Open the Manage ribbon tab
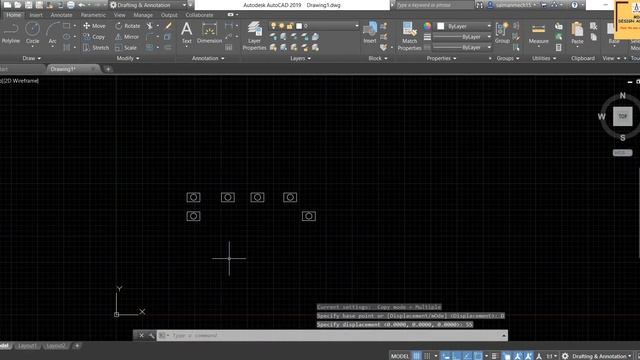The image size is (640, 360). (143, 15)
